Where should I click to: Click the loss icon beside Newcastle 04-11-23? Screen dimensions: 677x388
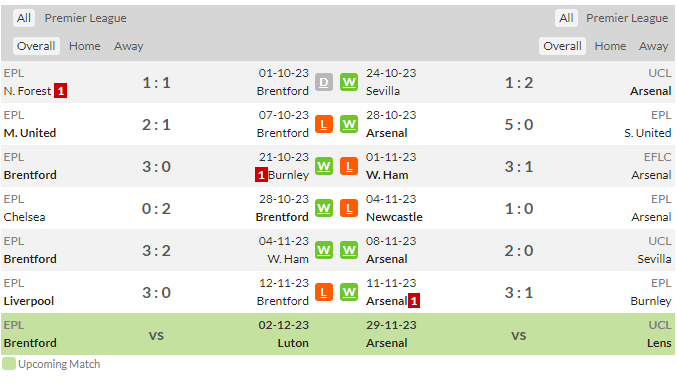(x=349, y=208)
